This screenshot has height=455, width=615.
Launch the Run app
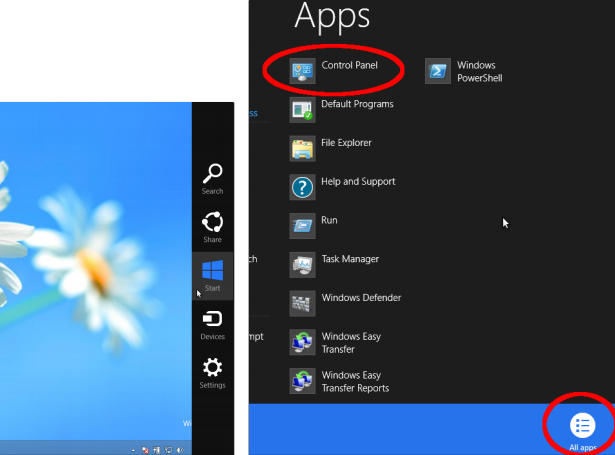click(x=314, y=226)
